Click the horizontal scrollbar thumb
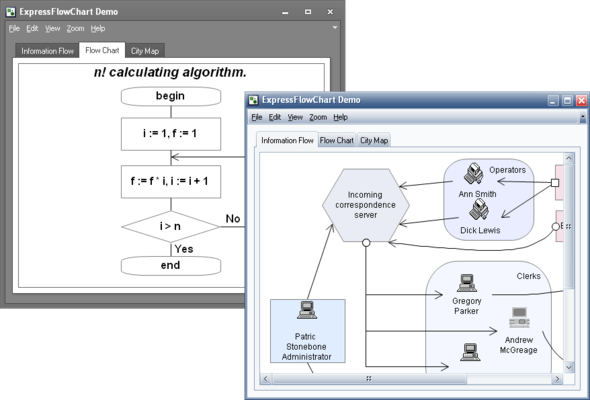The height and width of the screenshot is (400, 590). coord(369,379)
